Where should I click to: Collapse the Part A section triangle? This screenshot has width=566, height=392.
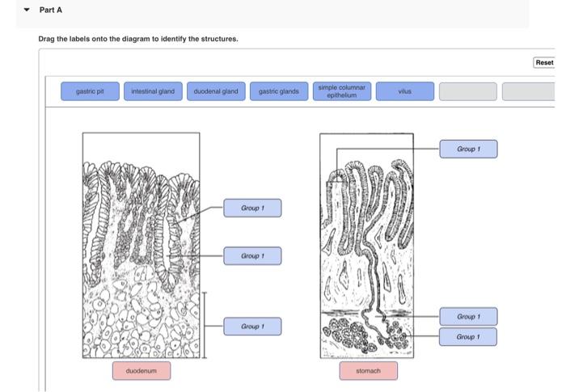pyautogui.click(x=27, y=10)
